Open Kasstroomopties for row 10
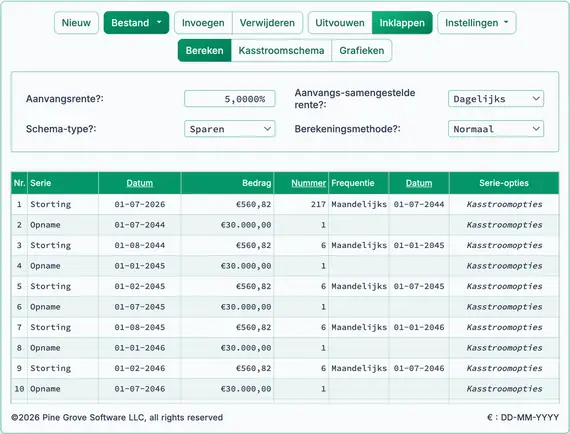This screenshot has width=570, height=434. click(x=504, y=389)
